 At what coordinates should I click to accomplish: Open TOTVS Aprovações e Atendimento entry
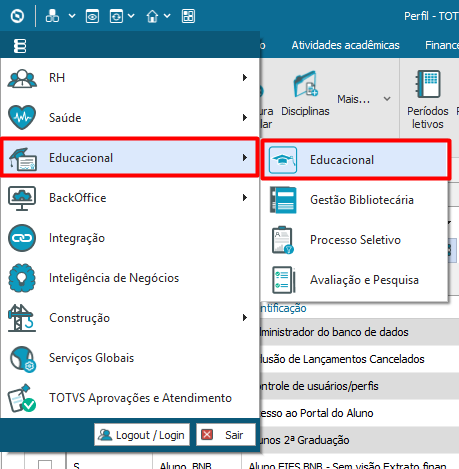click(130, 398)
